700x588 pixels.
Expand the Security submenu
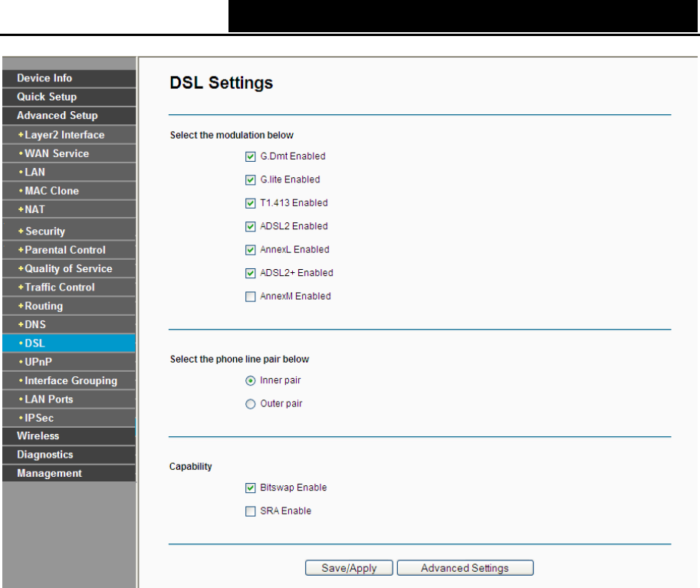coord(69,232)
